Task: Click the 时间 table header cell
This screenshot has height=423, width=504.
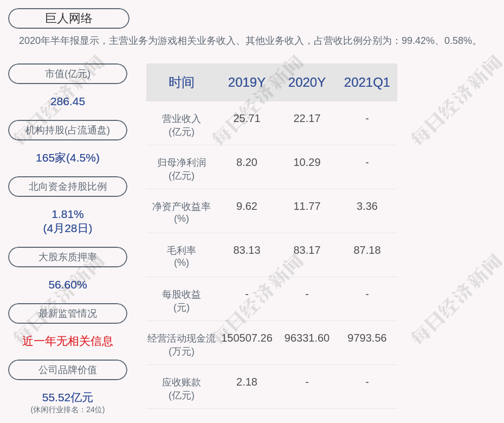Action: [x=181, y=82]
